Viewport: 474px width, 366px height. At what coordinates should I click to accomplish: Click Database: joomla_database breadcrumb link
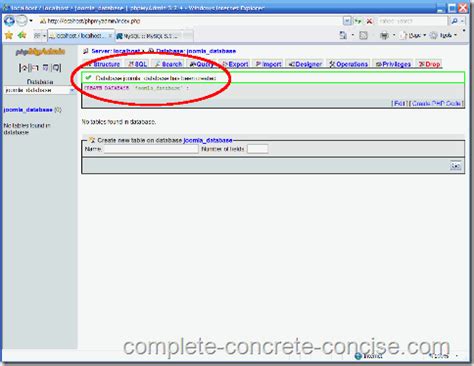[x=196, y=51]
